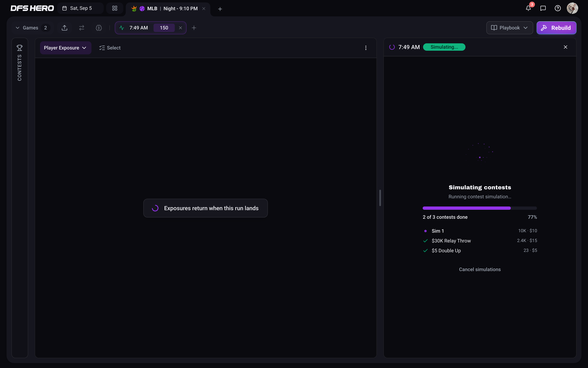Click the 150 lineup count badge
The width and height of the screenshot is (588, 368).
pyautogui.click(x=164, y=28)
